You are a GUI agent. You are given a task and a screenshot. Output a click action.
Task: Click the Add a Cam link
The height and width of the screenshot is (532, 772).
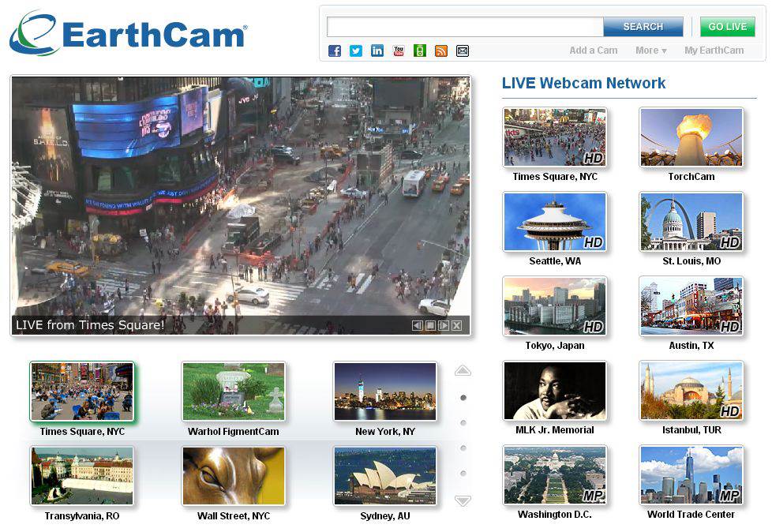[594, 51]
